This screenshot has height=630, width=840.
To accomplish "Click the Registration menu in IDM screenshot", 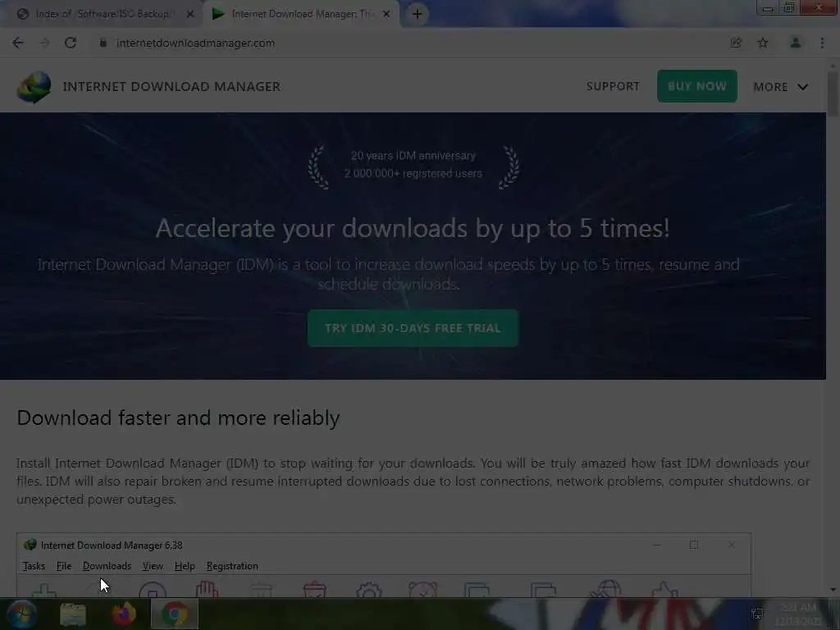I will tap(232, 566).
